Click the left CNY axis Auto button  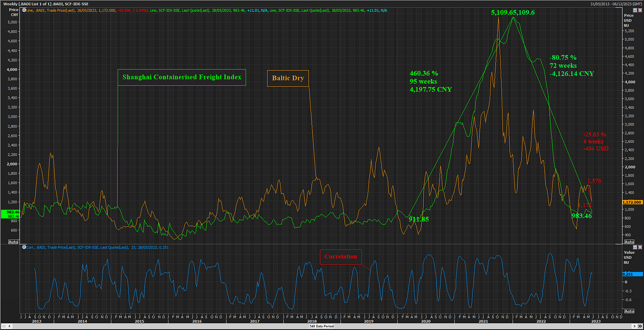pos(13,242)
